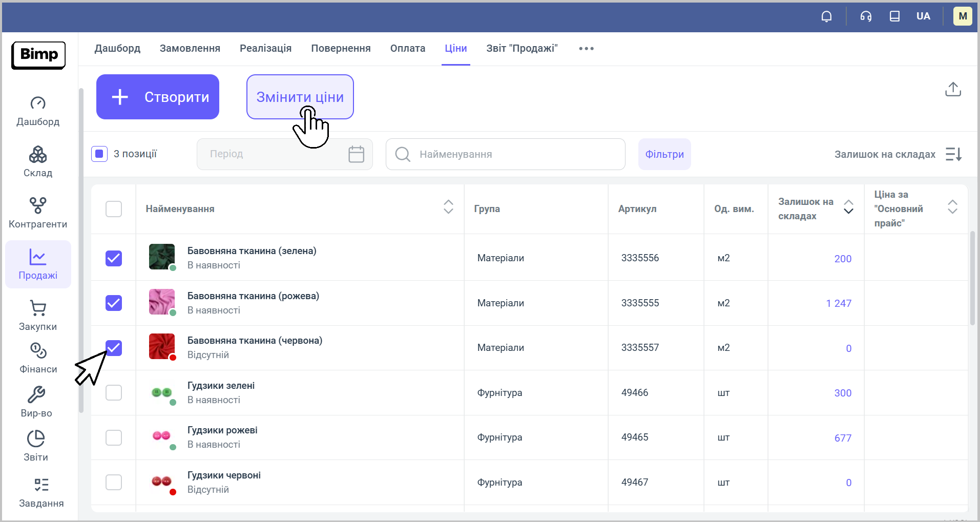Click the export upload icon
980x522 pixels.
tap(952, 90)
